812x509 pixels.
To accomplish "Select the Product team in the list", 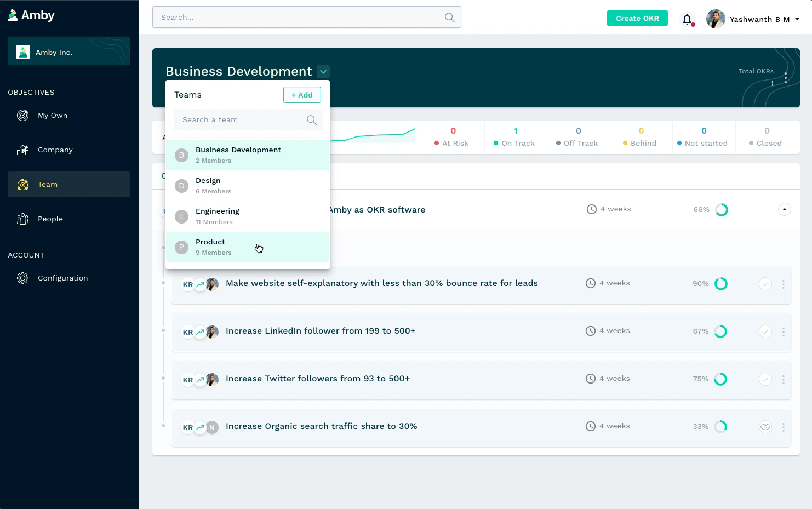I will 248,247.
